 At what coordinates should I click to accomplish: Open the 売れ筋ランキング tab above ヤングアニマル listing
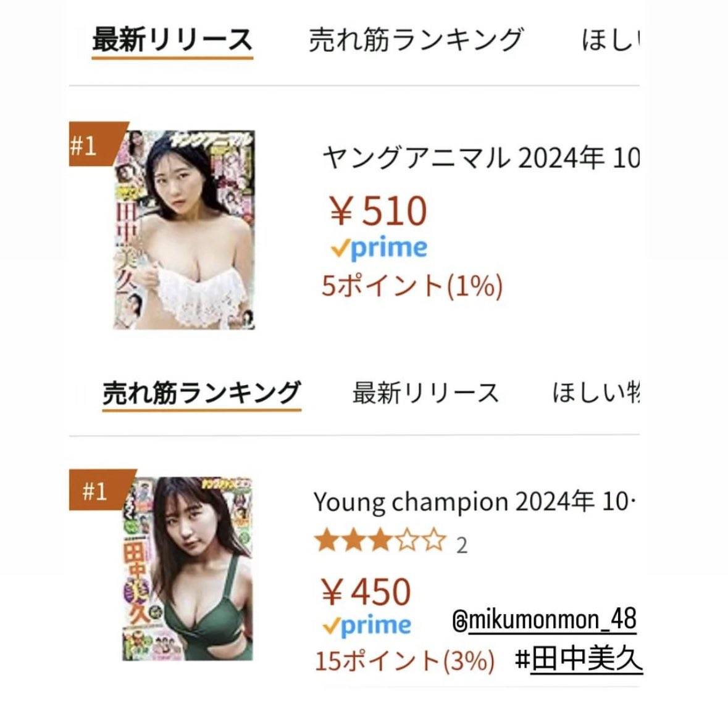416,40
